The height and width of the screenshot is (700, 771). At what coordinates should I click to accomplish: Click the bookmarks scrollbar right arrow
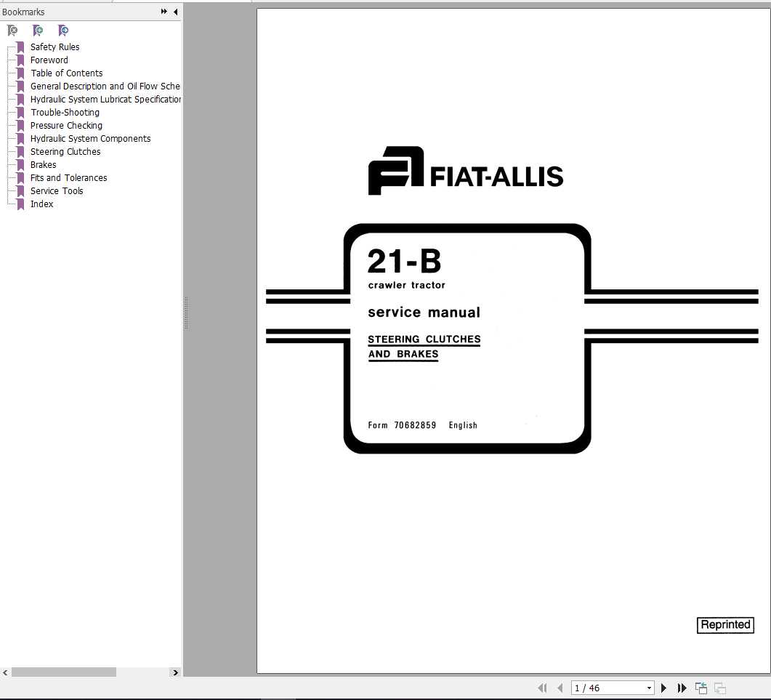[x=176, y=672]
